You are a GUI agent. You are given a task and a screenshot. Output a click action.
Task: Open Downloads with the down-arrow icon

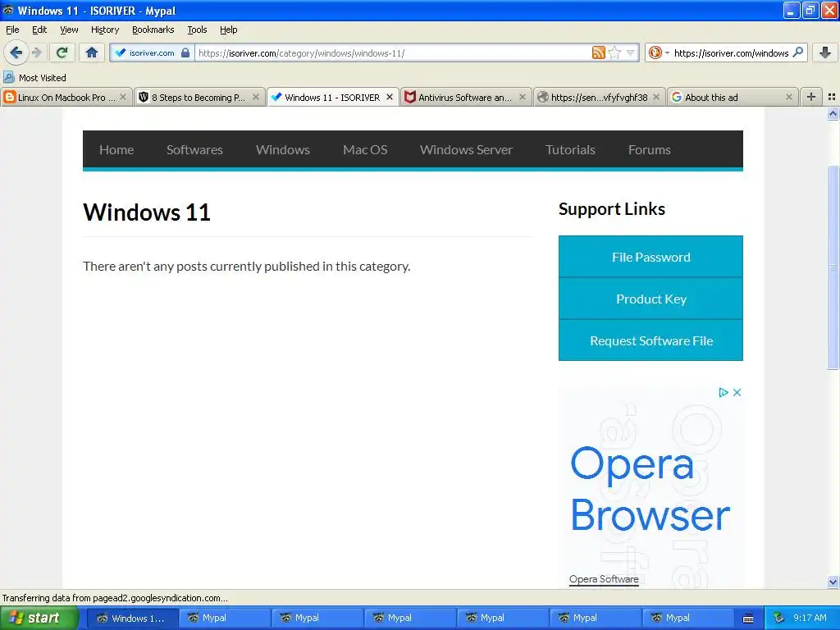point(825,52)
